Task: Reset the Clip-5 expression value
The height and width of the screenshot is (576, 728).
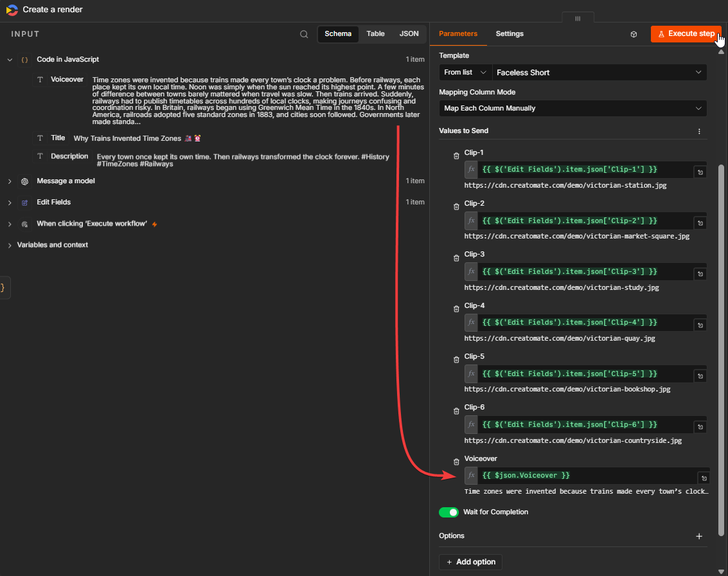Action: pyautogui.click(x=700, y=376)
